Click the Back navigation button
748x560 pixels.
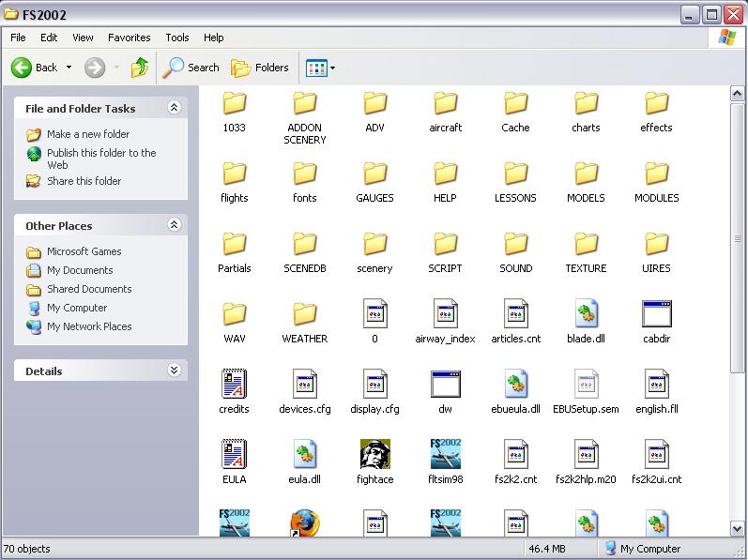pos(35,68)
